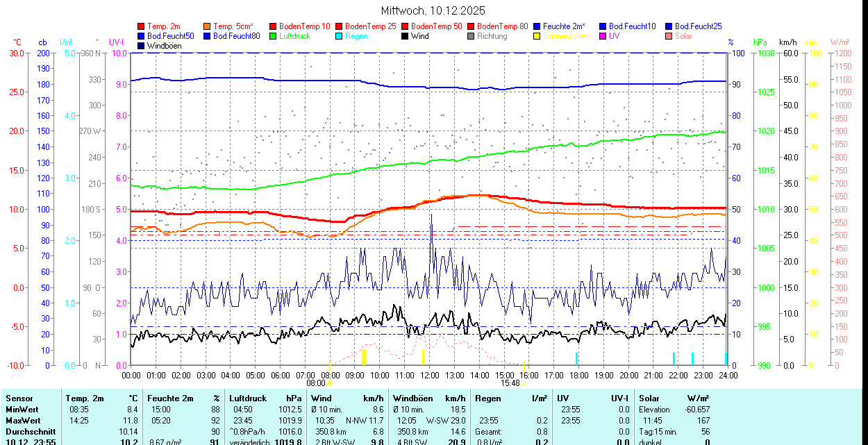Screen dimensions: 868x445
Task: Click the 12:00 mark on time axis
Action: [x=430, y=375]
